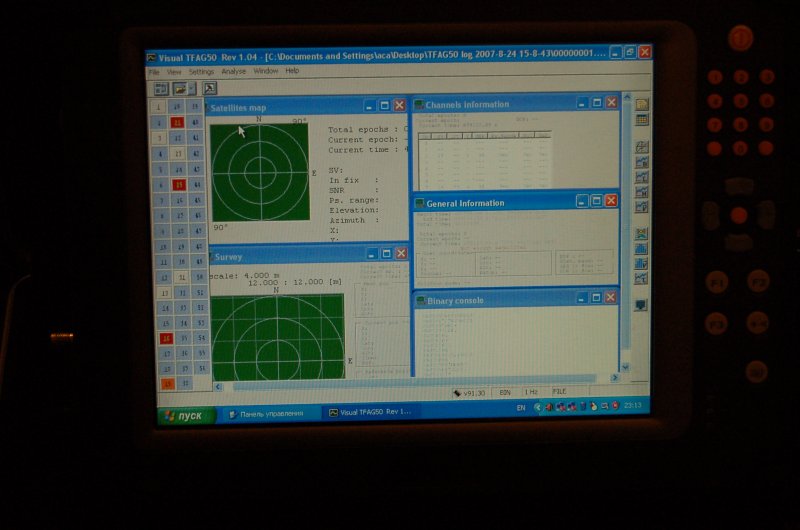Image resolution: width=800 pixels, height=530 pixels.
Task: Toggle satellite button 3
Action: pyautogui.click(x=160, y=138)
